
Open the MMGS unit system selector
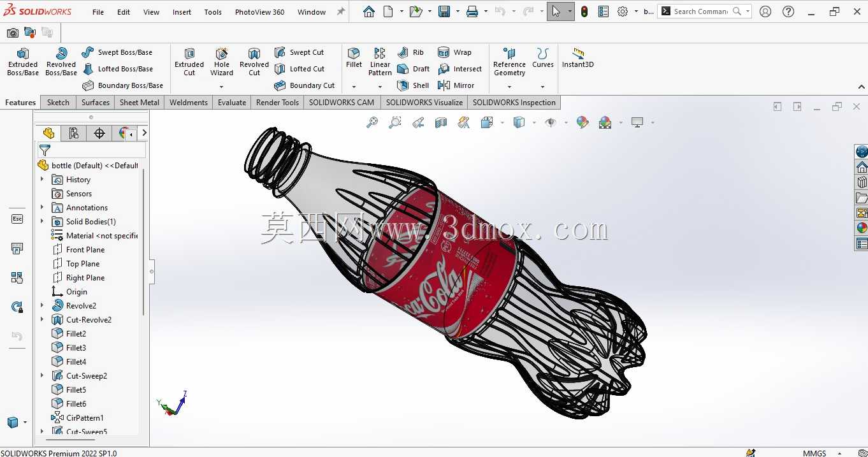(x=814, y=453)
